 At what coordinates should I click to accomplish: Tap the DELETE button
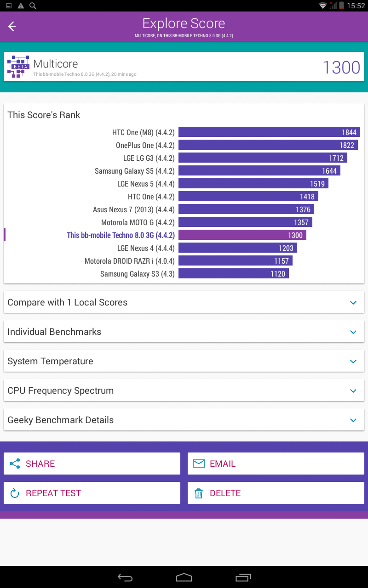(276, 493)
